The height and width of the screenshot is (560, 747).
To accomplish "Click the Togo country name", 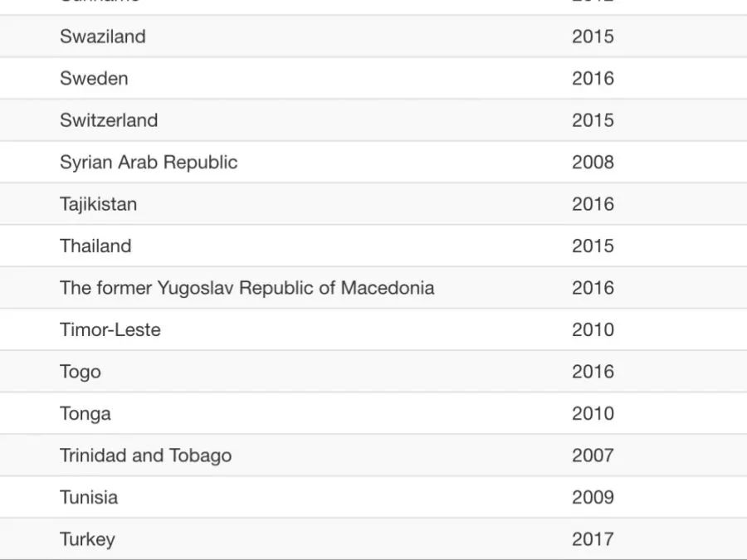I will click(x=81, y=372).
